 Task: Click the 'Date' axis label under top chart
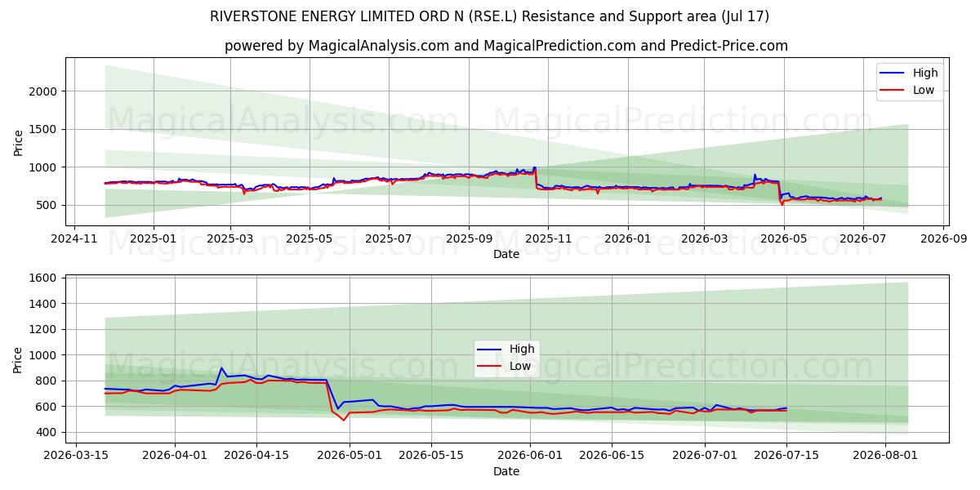506,254
